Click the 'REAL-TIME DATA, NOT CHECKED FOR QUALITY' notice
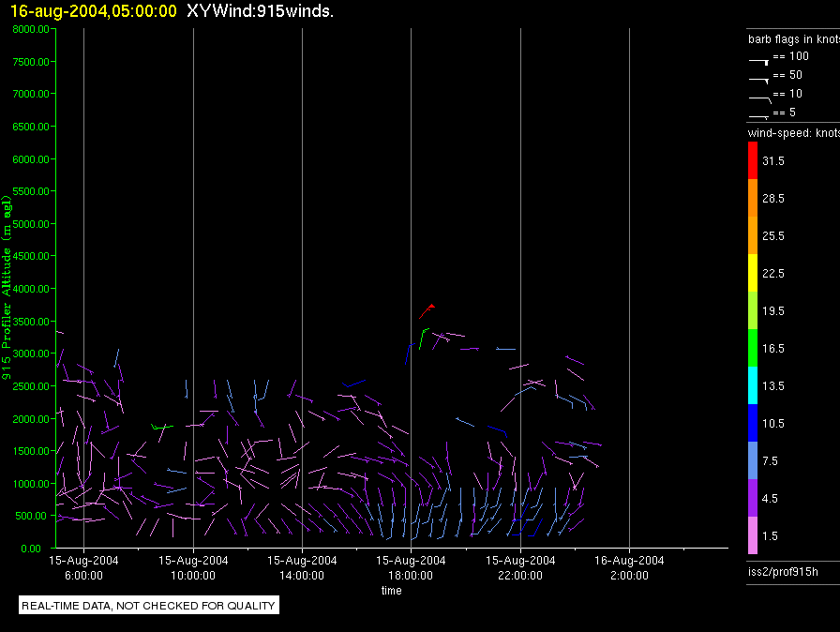This screenshot has height=632, width=840. [148, 606]
